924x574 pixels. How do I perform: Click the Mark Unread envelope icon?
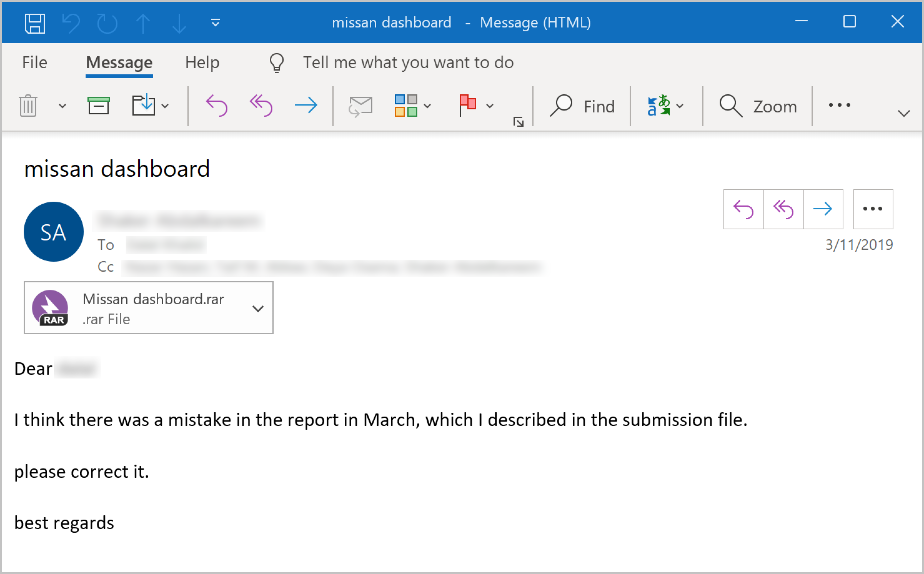click(x=360, y=106)
